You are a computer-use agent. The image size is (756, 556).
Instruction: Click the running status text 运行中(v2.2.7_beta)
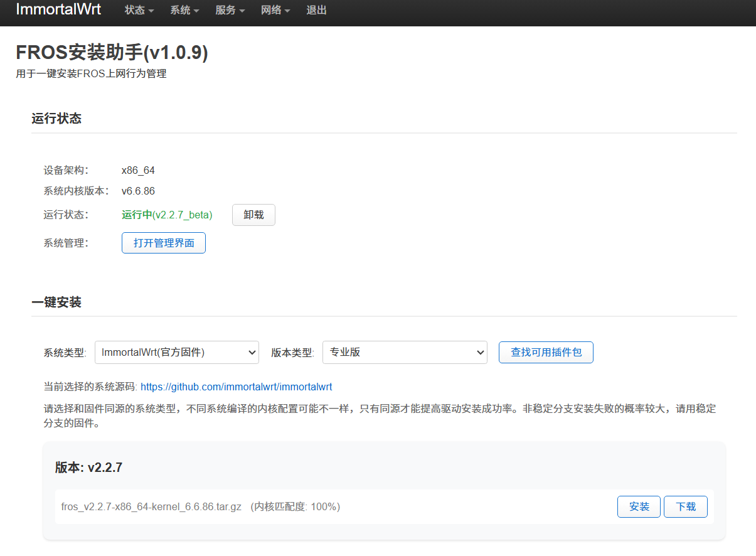[167, 215]
